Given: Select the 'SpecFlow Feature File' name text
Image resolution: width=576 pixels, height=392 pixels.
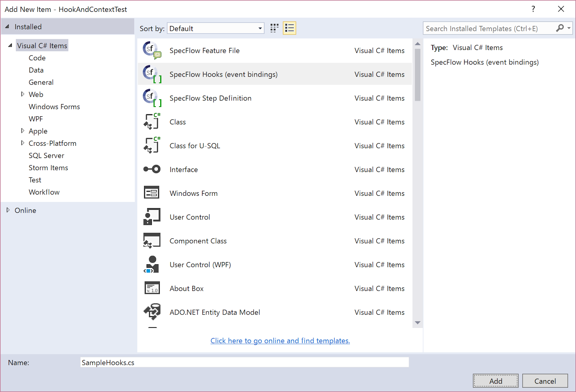Looking at the screenshot, I should (204, 51).
